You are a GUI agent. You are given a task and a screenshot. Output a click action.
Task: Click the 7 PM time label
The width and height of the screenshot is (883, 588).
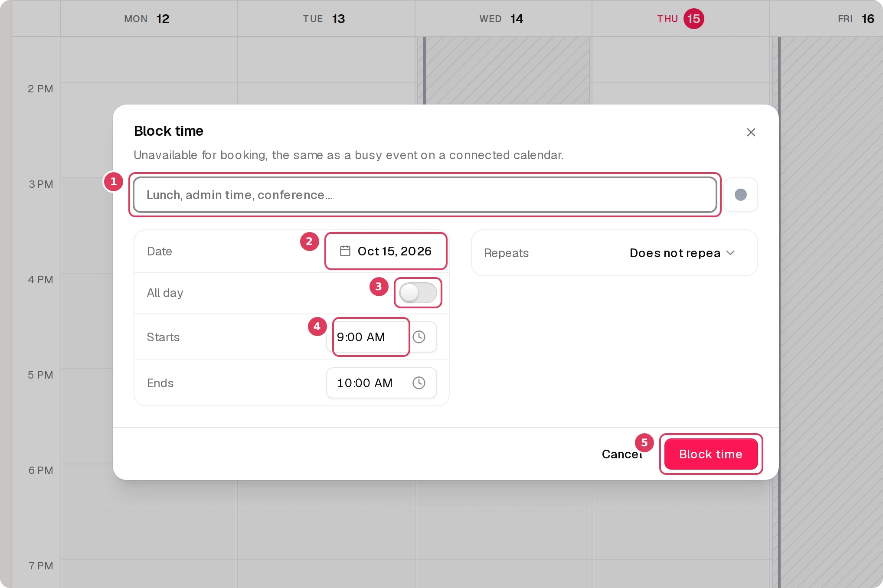coord(41,566)
